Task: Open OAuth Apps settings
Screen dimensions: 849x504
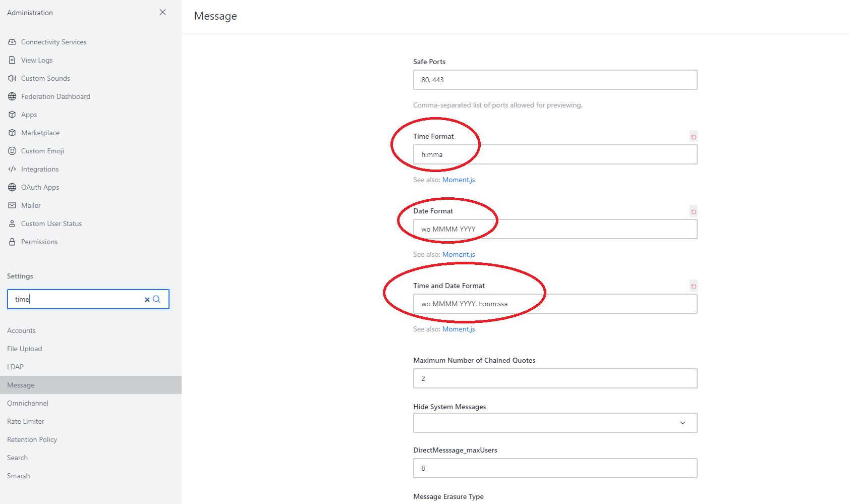Action: (40, 187)
